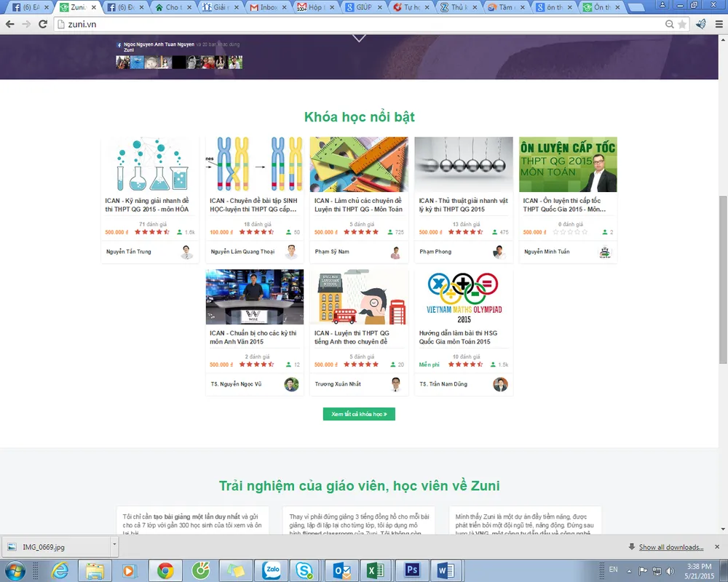Show hidden tray icons arrow
The height and width of the screenshot is (582, 728).
click(x=629, y=571)
